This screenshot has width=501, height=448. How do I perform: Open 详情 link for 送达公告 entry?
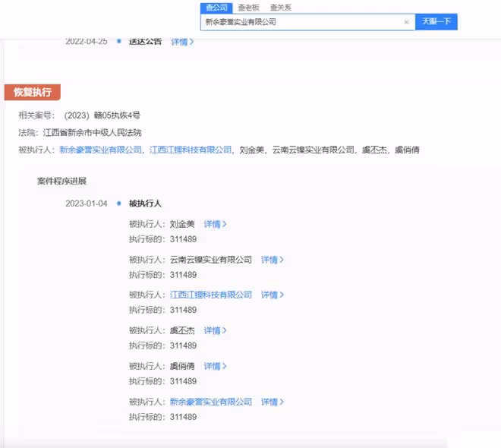182,42
